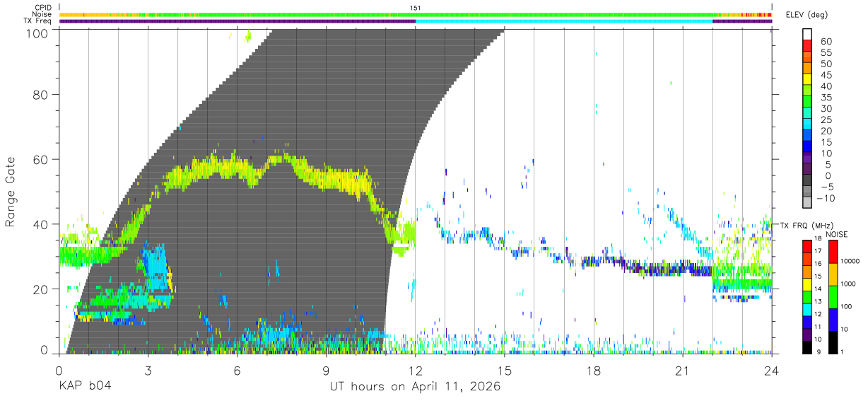Click TX frequency legend value 9
Image resolution: width=868 pixels, height=401 pixels.
820,351
